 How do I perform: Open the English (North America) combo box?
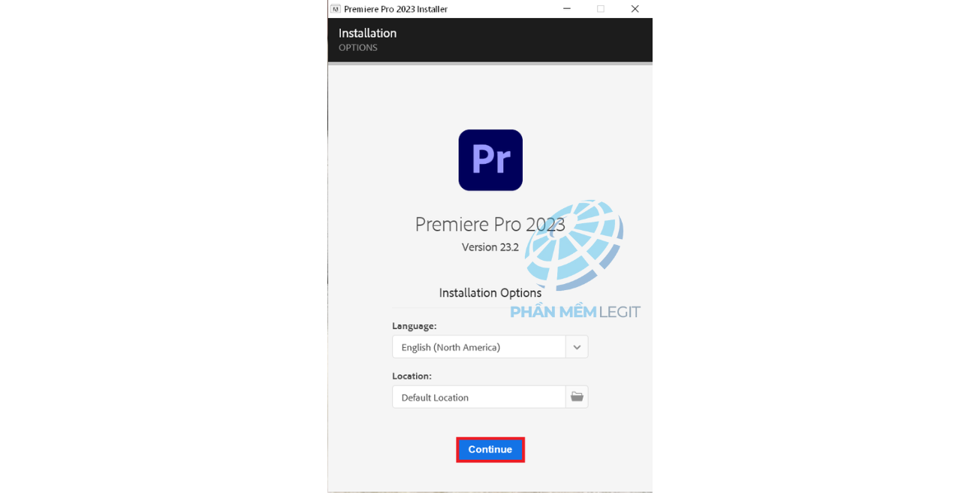(490, 347)
